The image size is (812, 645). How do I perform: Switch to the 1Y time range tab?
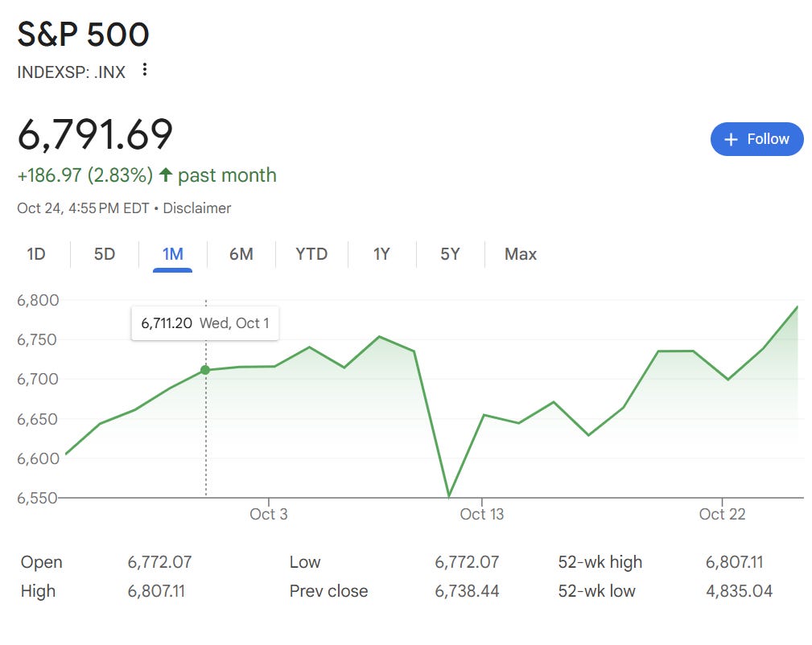pos(381,254)
